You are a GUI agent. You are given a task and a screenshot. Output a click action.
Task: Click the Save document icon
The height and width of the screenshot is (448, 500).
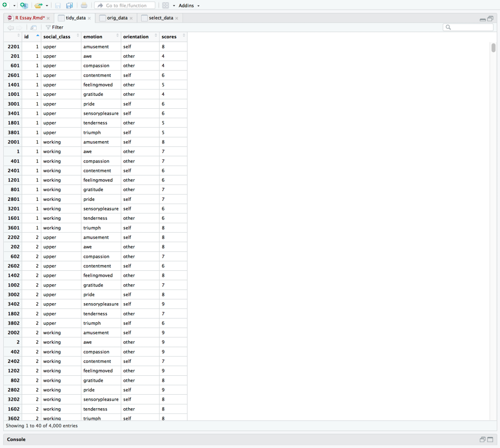(x=58, y=6)
